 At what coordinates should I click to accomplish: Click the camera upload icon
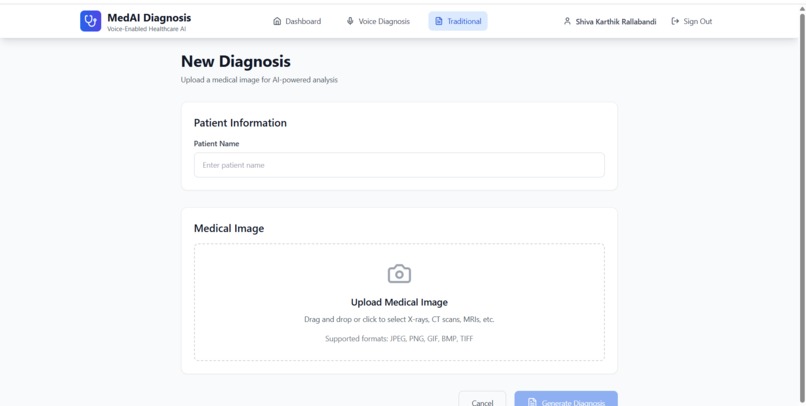pyautogui.click(x=399, y=274)
